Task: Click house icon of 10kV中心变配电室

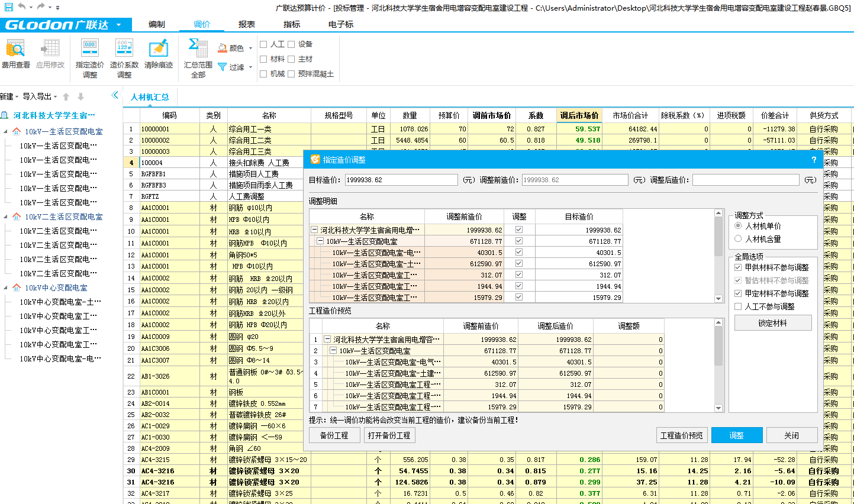Action: pyautogui.click(x=17, y=287)
